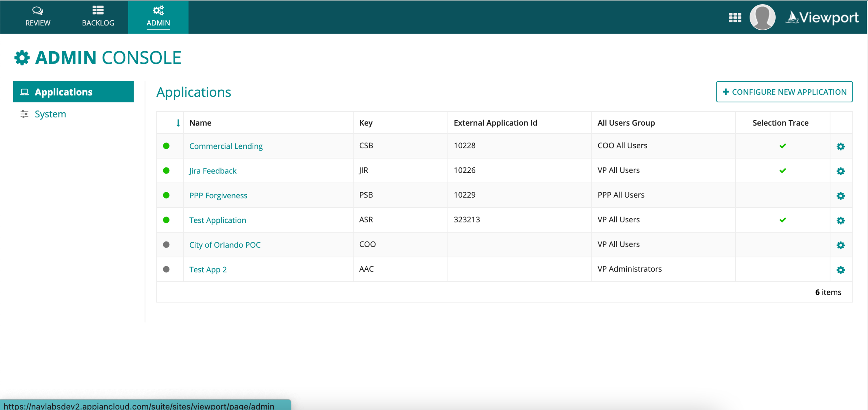This screenshot has height=410, width=868.
Task: Click green status dot for Jira Feedback
Action: point(166,170)
